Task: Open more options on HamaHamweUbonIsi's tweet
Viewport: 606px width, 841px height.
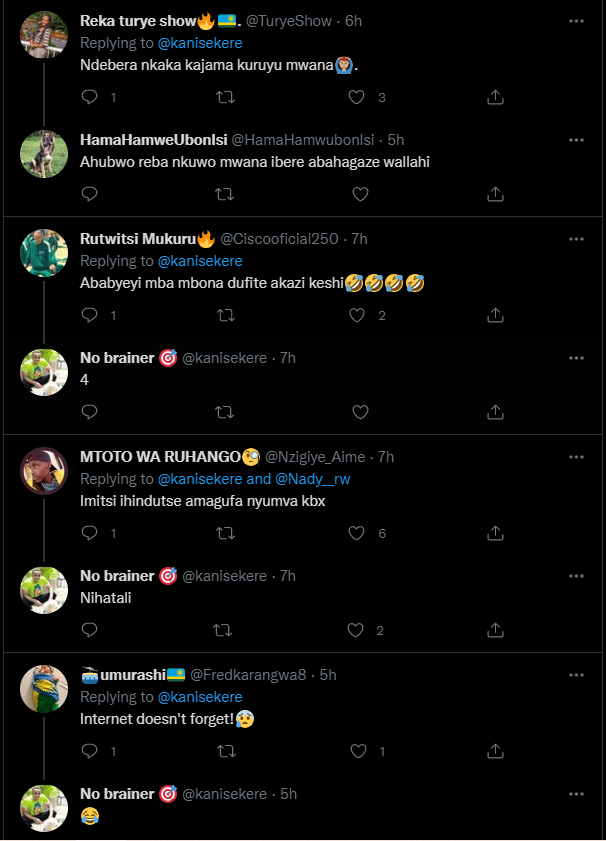Action: click(576, 140)
